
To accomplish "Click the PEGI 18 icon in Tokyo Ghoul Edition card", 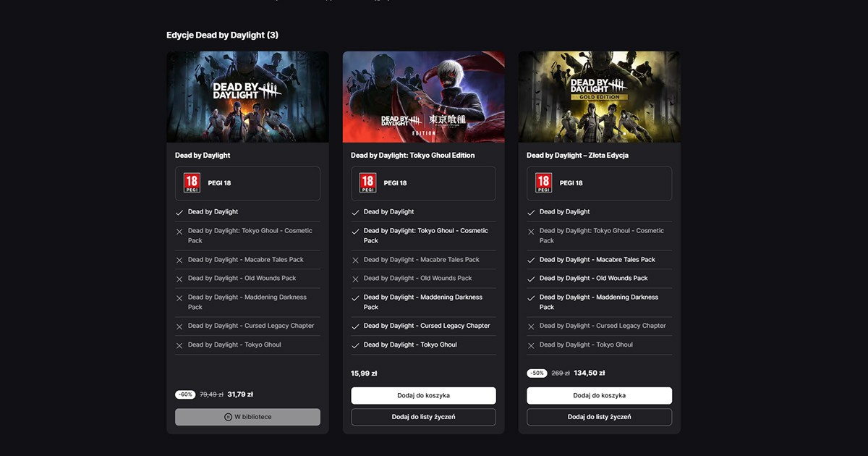I will pos(367,183).
